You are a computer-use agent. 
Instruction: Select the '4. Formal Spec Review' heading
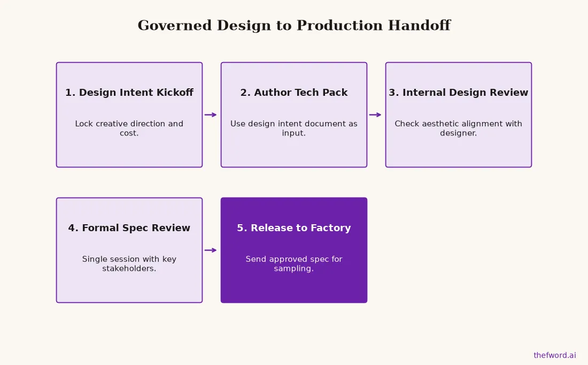pos(129,228)
